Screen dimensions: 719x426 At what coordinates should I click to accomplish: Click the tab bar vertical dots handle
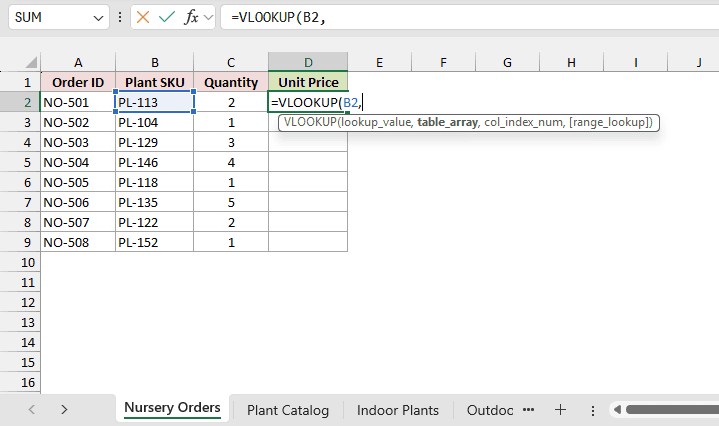click(x=592, y=410)
